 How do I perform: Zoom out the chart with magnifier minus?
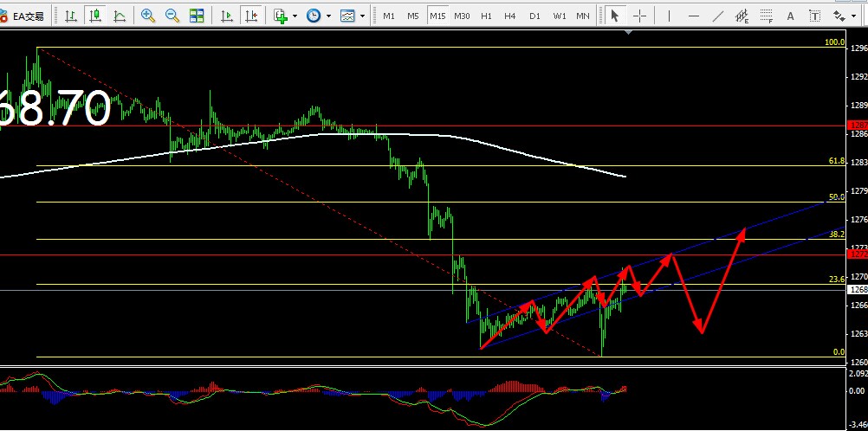[x=172, y=16]
